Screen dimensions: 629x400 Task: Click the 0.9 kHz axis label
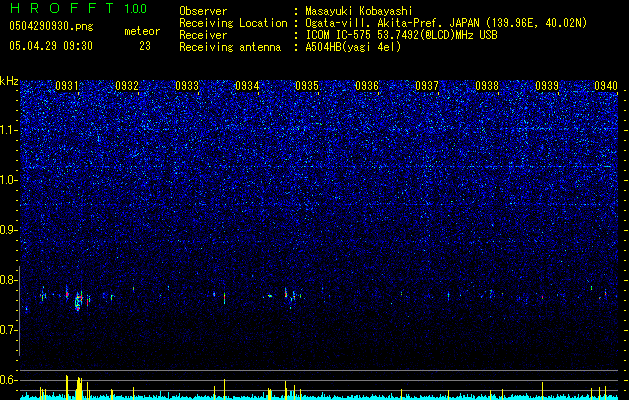tap(9, 230)
